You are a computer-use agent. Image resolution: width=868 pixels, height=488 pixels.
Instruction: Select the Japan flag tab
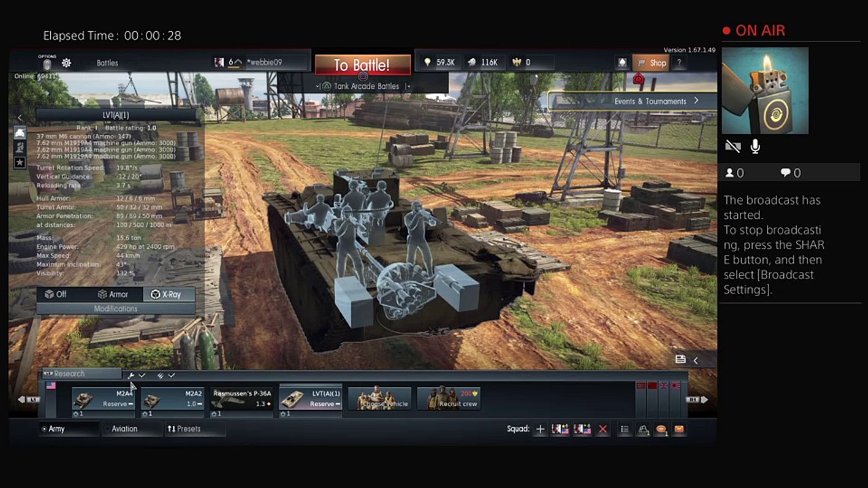pyautogui.click(x=676, y=386)
